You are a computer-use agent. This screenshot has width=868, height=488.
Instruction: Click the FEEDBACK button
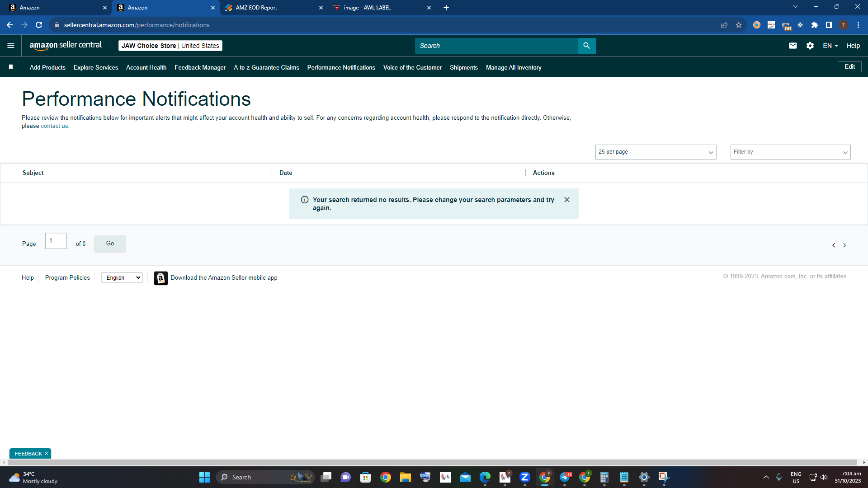point(28,454)
